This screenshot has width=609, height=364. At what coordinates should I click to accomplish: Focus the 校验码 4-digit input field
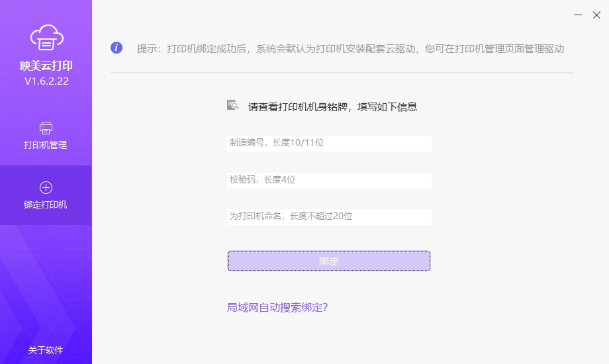[329, 180]
